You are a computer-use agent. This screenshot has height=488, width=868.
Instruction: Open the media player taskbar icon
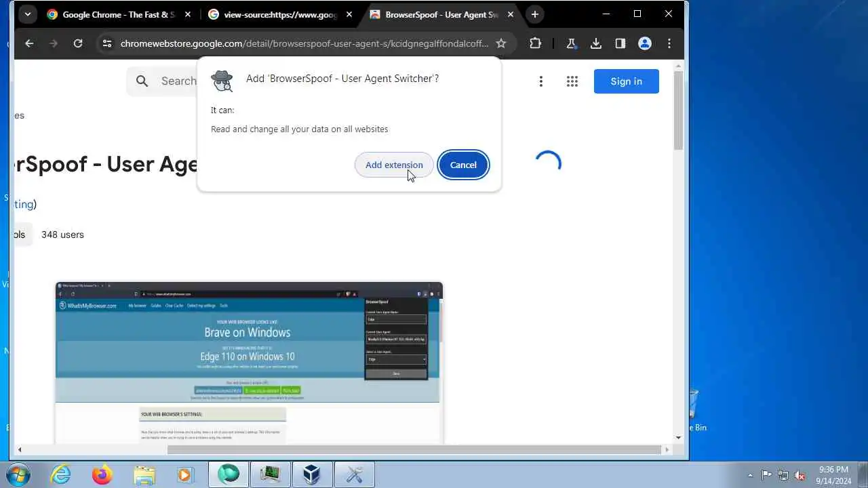[185, 474]
